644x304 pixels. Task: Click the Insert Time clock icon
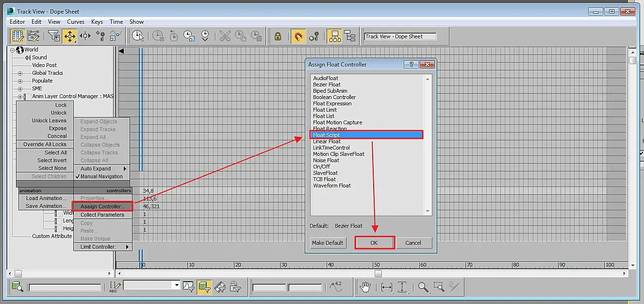pos(205,36)
